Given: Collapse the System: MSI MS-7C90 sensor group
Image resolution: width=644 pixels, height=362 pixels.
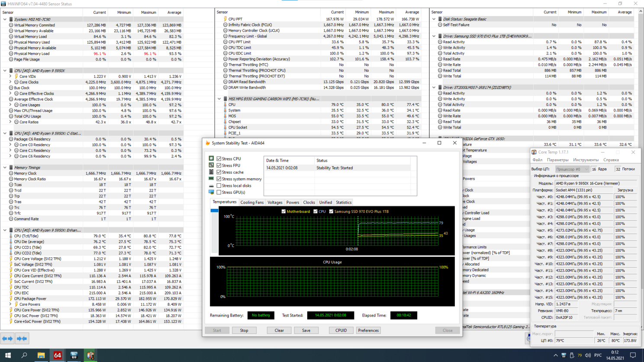Looking at the screenshot, I should 5,19.
